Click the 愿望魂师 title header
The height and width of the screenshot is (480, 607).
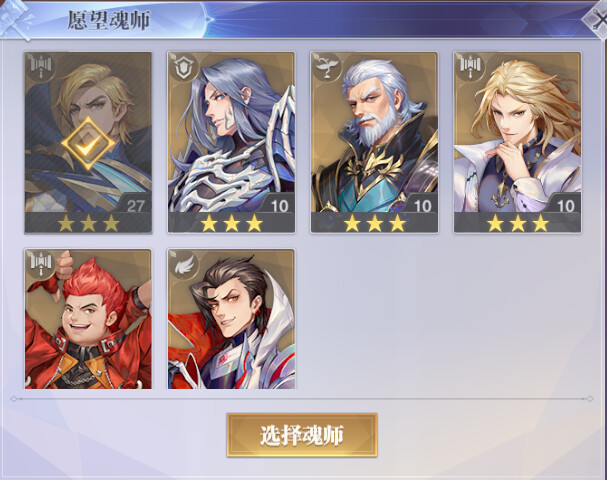(x=109, y=21)
